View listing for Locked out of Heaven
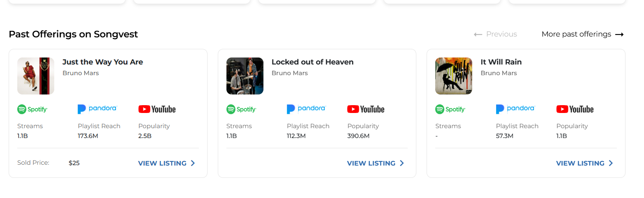 (x=375, y=163)
